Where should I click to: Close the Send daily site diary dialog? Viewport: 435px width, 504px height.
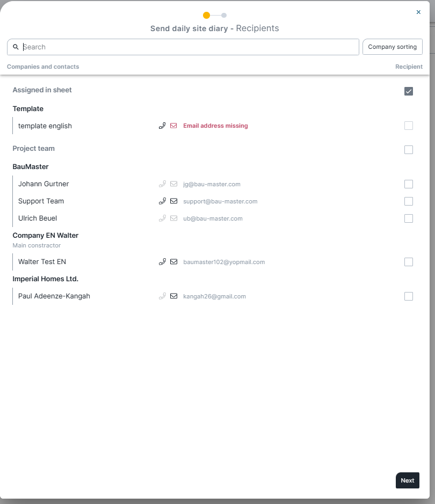tap(418, 12)
